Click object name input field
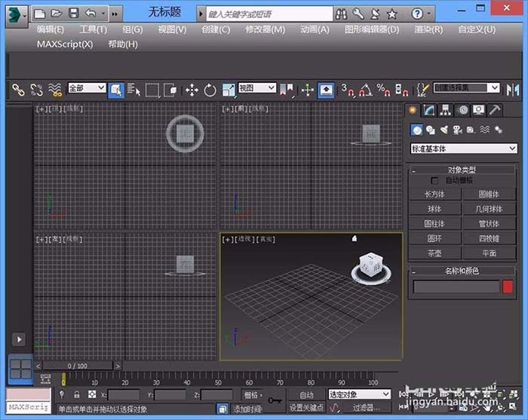Viewport: 528px width, 420px height. coord(456,287)
